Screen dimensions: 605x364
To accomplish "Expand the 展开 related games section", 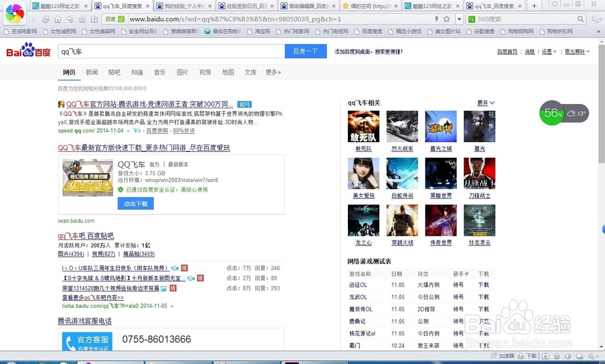I will click(486, 103).
